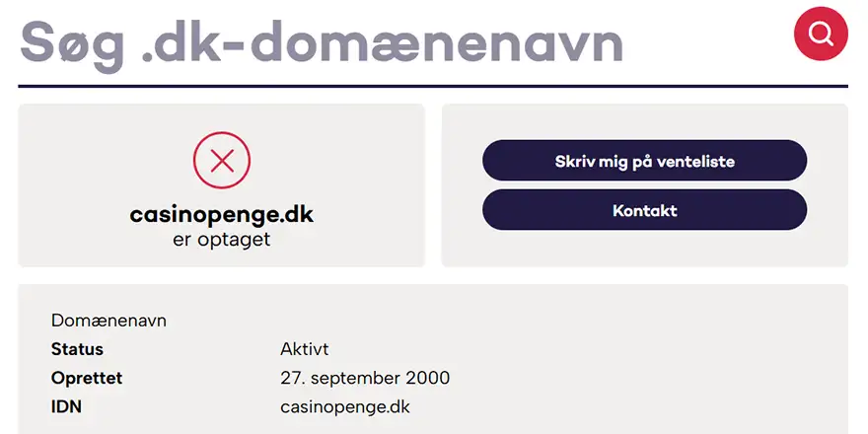Screen dimensions: 868x434
Task: Click the 'Domænenavn' section heading
Action: (108, 321)
